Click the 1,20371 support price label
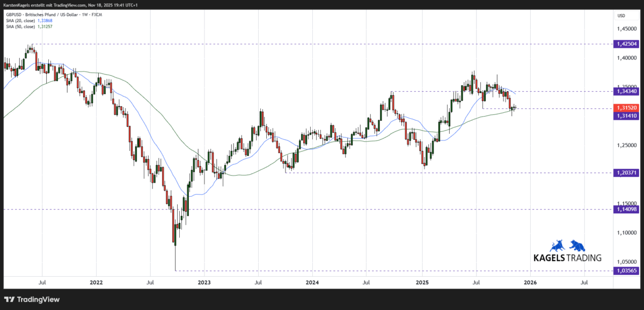Screen dimensions: 644x310 [x=627, y=174]
